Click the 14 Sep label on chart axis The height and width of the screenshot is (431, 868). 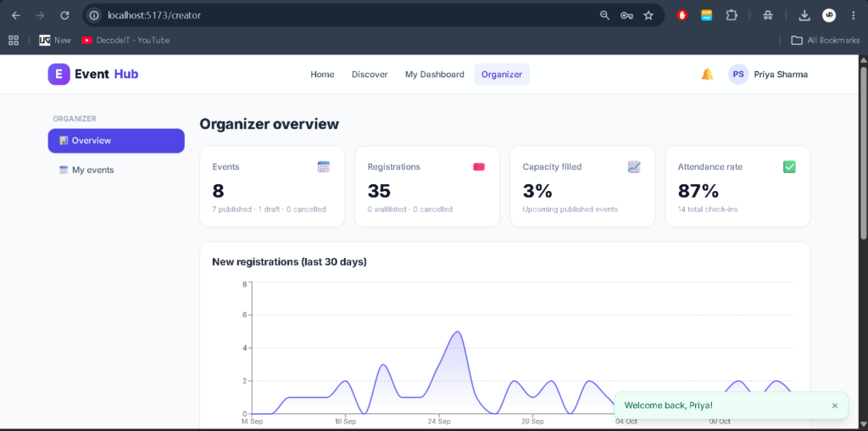point(252,421)
